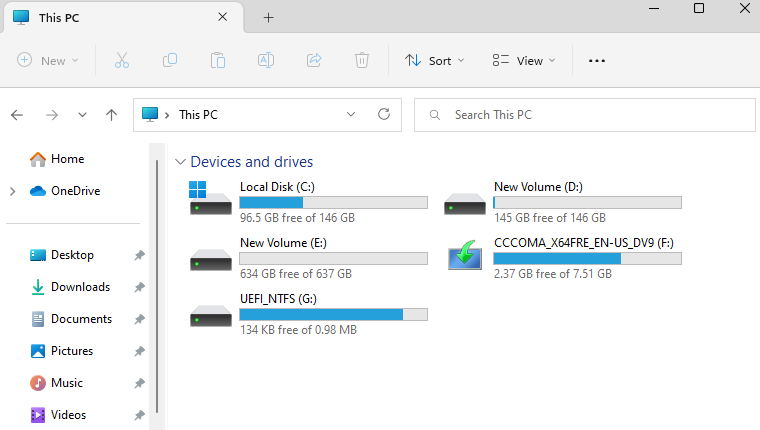This screenshot has width=760, height=430.
Task: Click the Delete trash icon
Action: pyautogui.click(x=362, y=61)
